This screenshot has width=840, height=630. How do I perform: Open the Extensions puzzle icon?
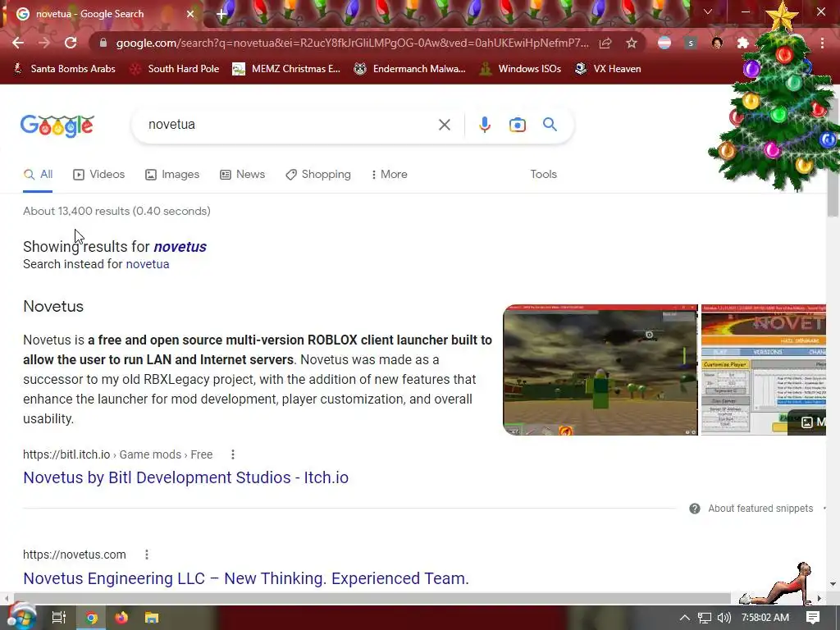point(743,43)
